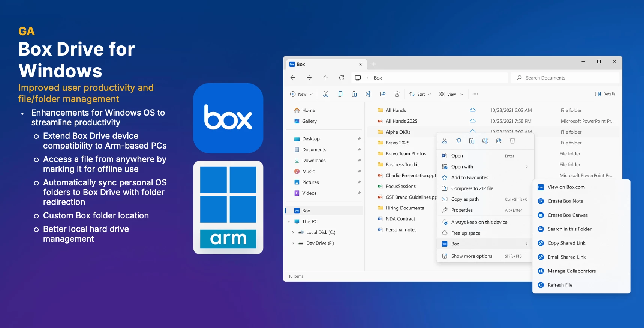The width and height of the screenshot is (644, 328).
Task: Select the Personal notes file
Action: click(x=401, y=230)
